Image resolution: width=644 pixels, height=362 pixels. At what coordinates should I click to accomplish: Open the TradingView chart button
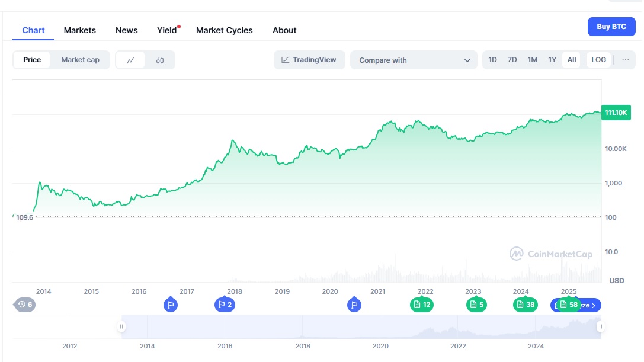pyautogui.click(x=309, y=60)
